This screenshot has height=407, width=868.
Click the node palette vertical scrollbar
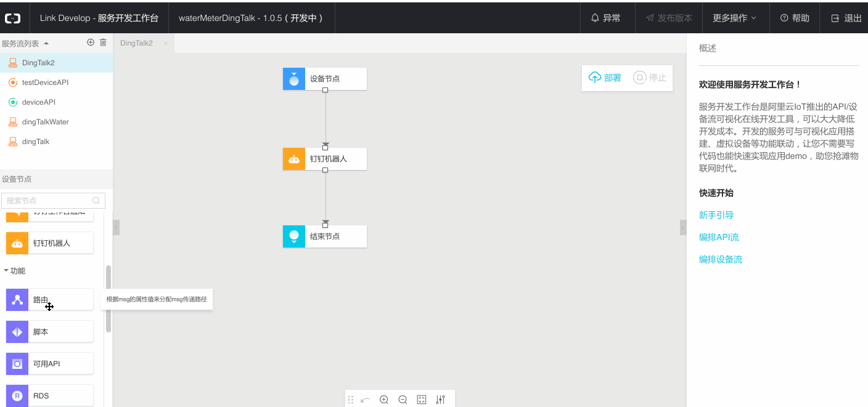point(108,299)
